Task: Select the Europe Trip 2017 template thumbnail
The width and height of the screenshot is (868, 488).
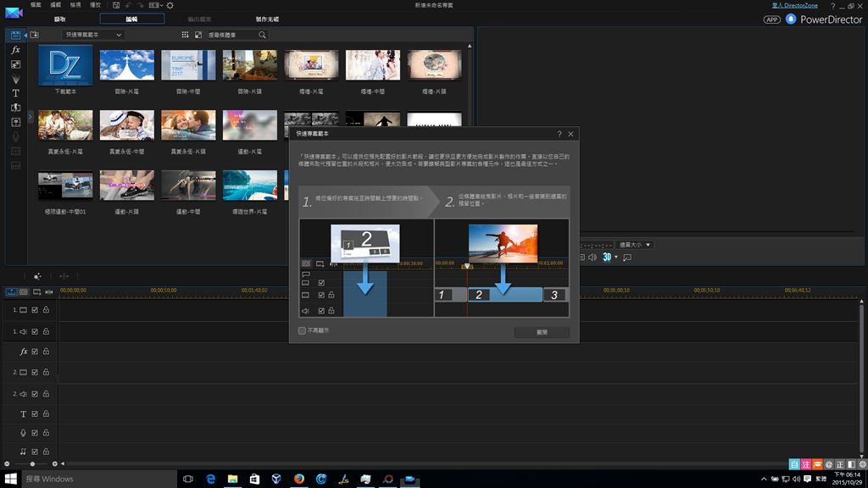Action: coord(188,65)
